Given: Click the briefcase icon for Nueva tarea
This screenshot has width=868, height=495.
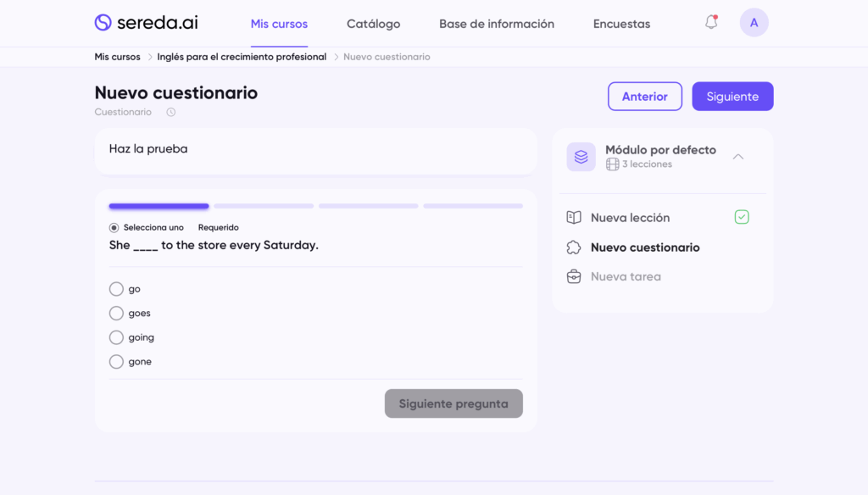Looking at the screenshot, I should point(574,276).
